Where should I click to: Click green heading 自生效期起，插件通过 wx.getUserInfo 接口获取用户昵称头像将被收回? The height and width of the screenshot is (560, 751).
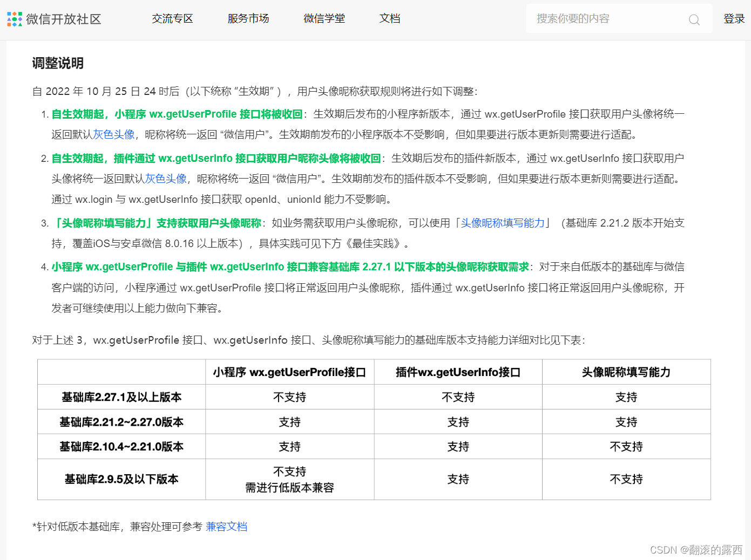click(x=216, y=158)
